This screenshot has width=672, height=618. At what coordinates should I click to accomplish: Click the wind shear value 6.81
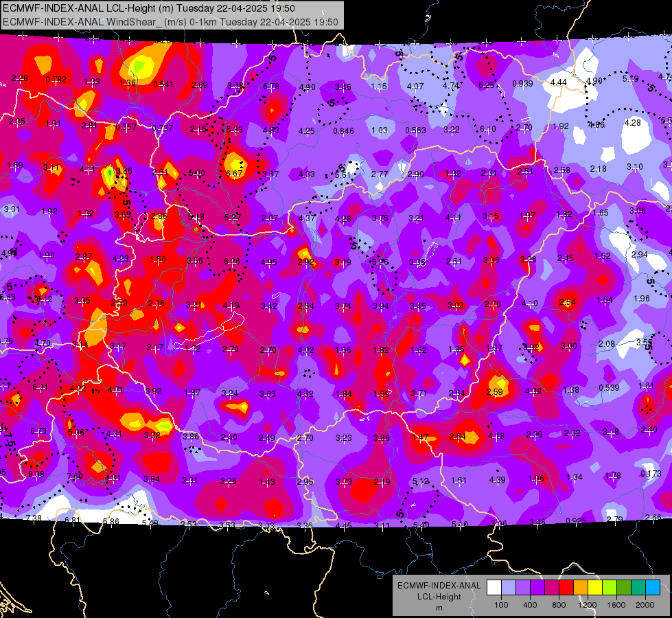tap(73, 520)
